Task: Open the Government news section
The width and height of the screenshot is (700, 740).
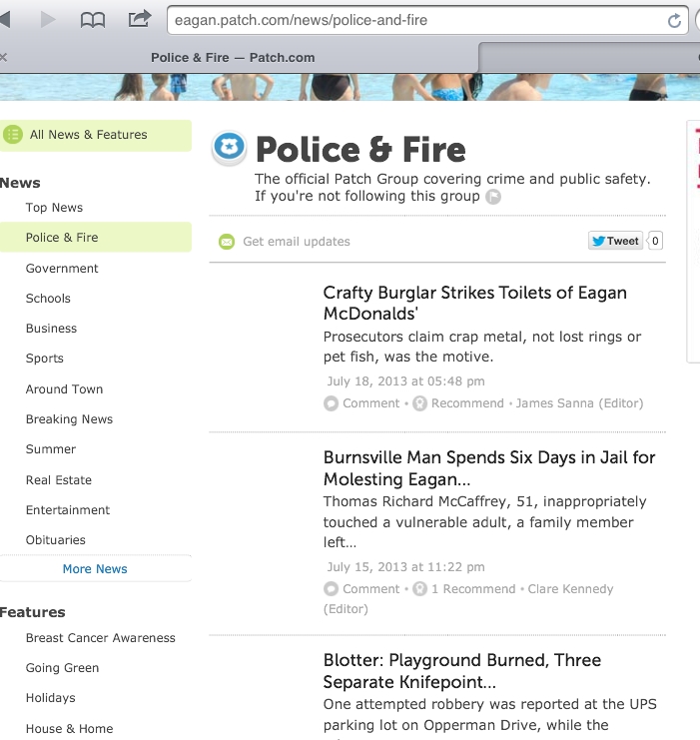Action: [62, 269]
